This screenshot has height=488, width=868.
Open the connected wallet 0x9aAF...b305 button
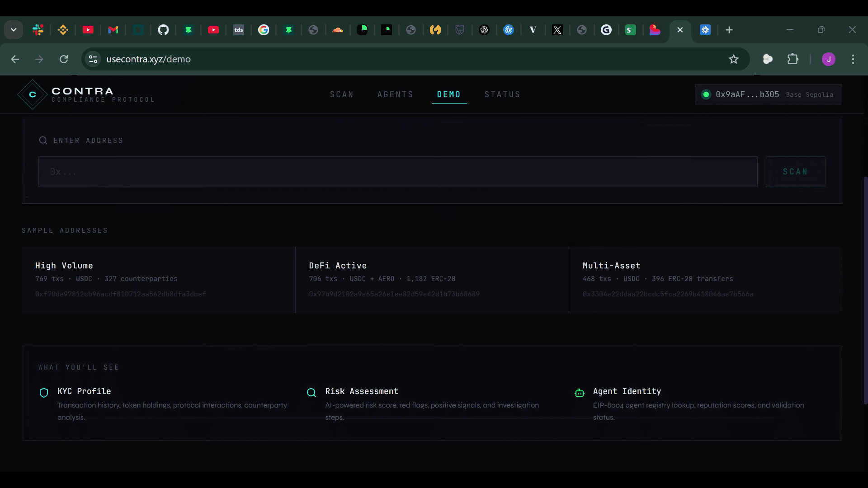point(768,94)
